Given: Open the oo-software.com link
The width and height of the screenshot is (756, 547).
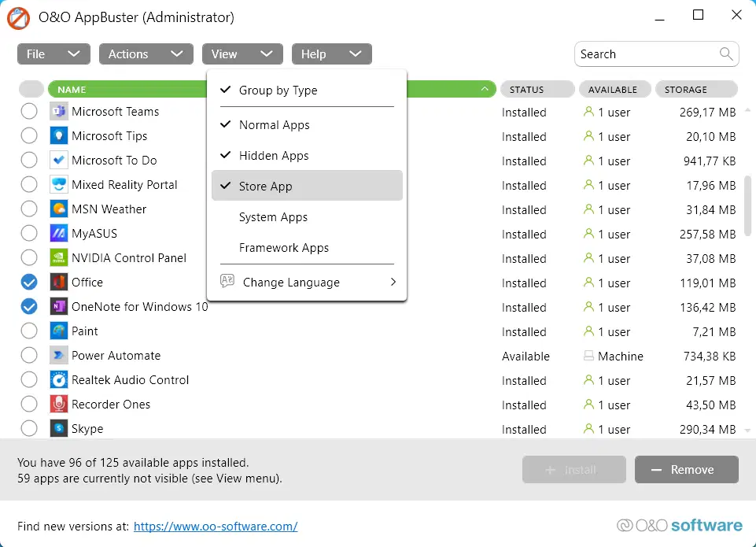Looking at the screenshot, I should 216,527.
